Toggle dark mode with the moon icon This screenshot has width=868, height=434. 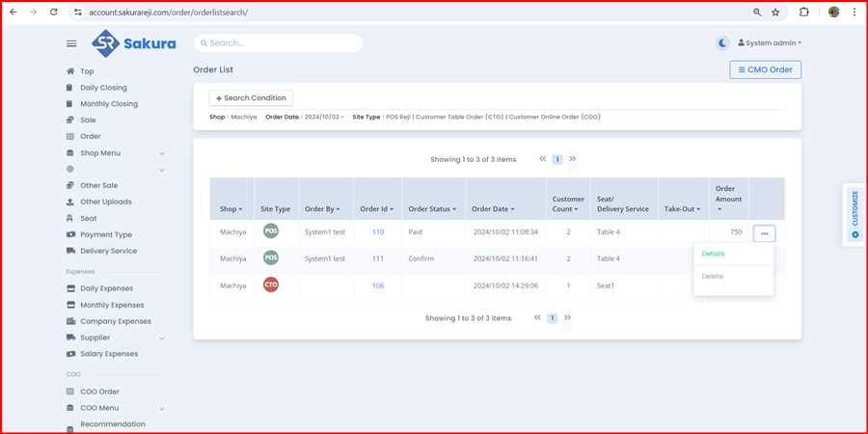click(722, 42)
